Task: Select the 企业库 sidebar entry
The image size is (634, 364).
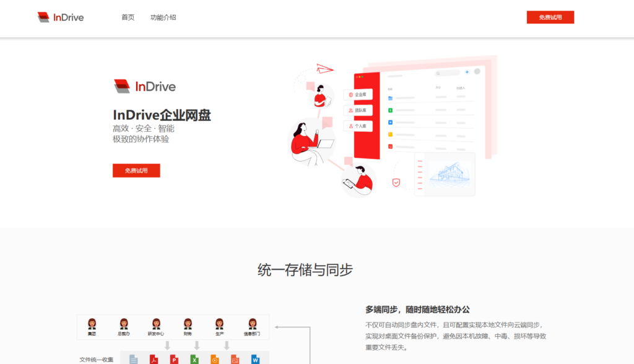Action: point(358,95)
